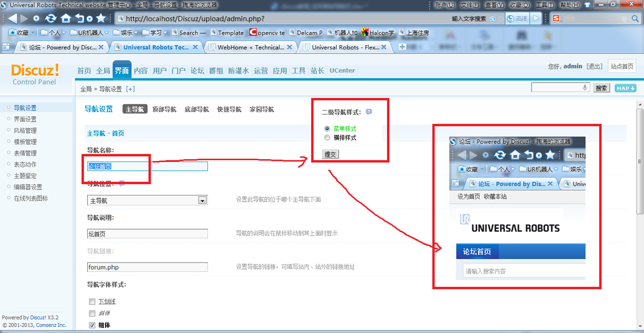Viewport: 644px width, 333px height.
Task: Open the 全局 admin nav section
Action: 103,71
